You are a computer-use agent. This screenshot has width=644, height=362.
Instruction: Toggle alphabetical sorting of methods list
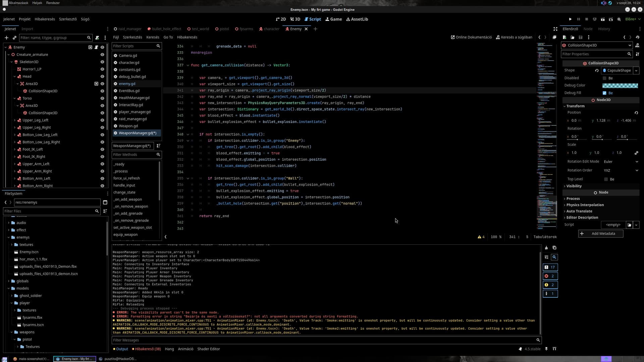pyautogui.click(x=158, y=146)
